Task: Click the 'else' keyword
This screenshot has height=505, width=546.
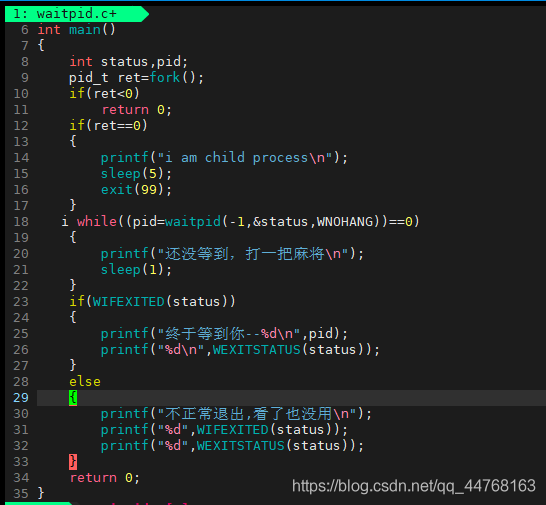Action: click(x=85, y=382)
